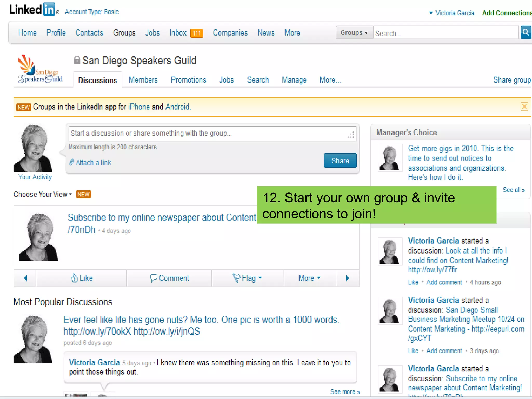This screenshot has height=399, width=532.
Task: Open the More item in top navigation
Action: pyautogui.click(x=292, y=33)
